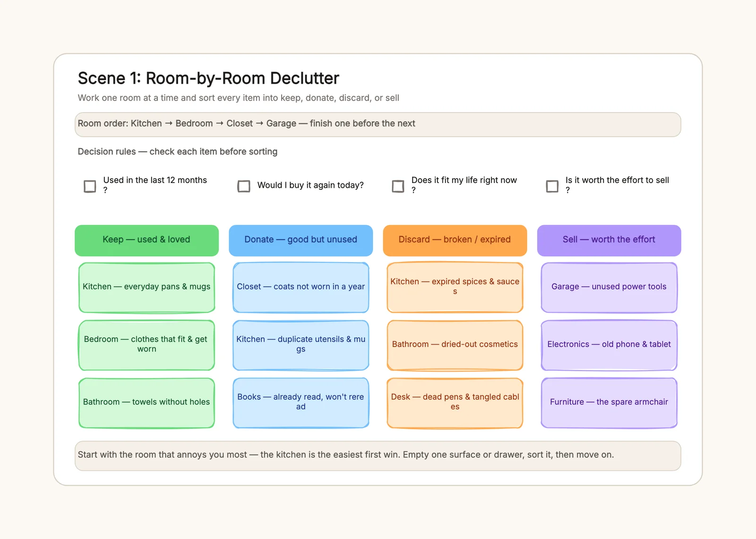The width and height of the screenshot is (756, 539).
Task: Click 'Desk — dead pens & tangled cables' card
Action: (x=455, y=403)
